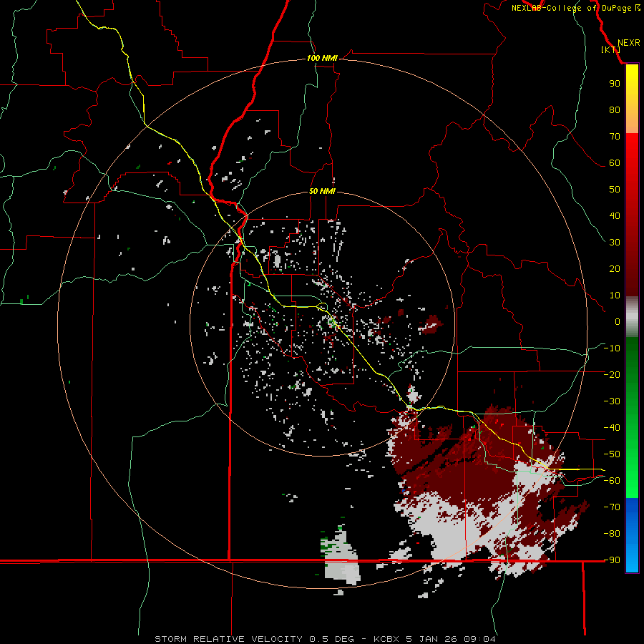Click the -70 value on the velocity scale
The image size is (644, 644).
(612, 507)
